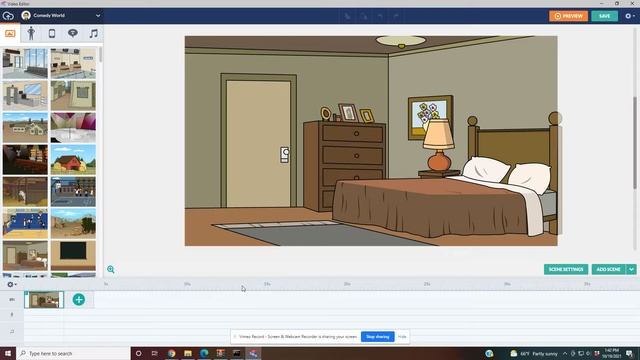Open the timeline settings gear dropdown

pos(11,284)
